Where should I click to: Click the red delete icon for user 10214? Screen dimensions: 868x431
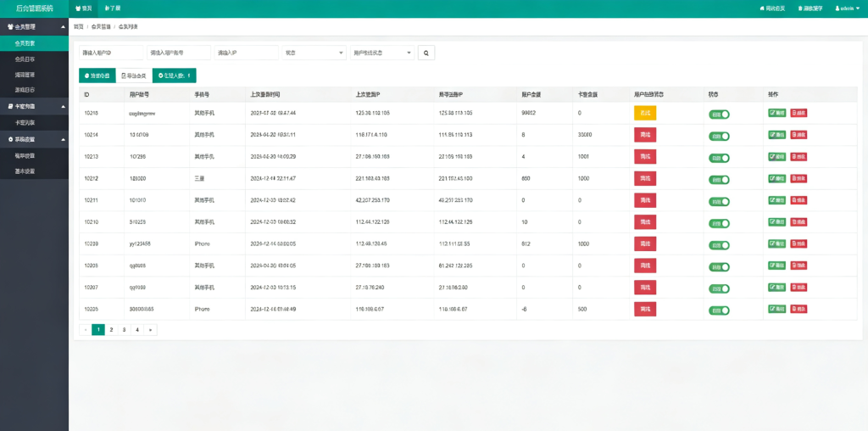pyautogui.click(x=798, y=135)
